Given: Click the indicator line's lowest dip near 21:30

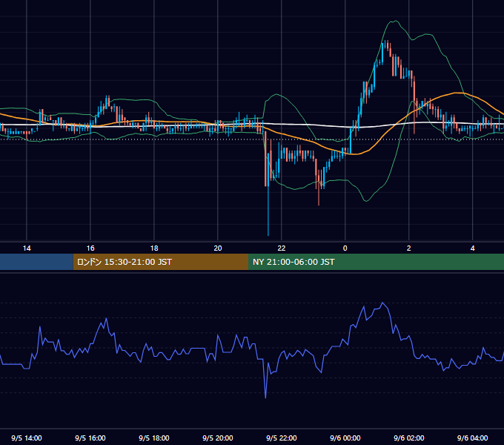Looking at the screenshot, I should click(x=265, y=398).
